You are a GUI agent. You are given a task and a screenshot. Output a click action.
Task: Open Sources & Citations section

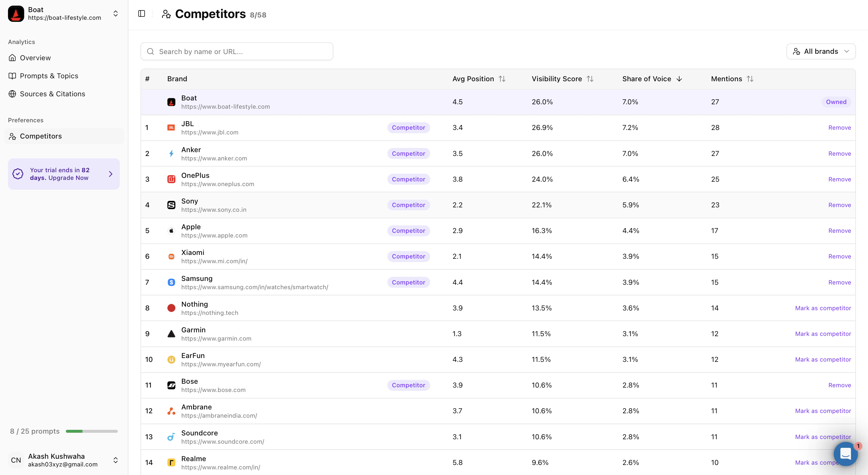(x=52, y=94)
